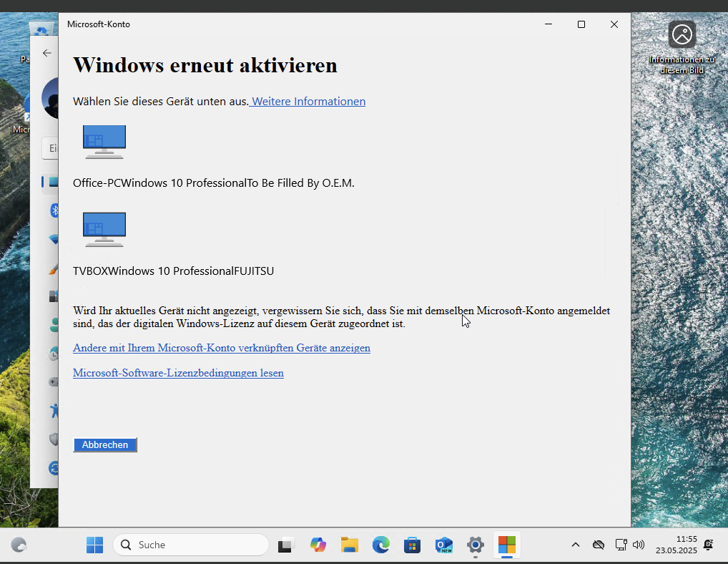Go back using Settings window back arrow
This screenshot has height=564, width=728.
coord(47,53)
